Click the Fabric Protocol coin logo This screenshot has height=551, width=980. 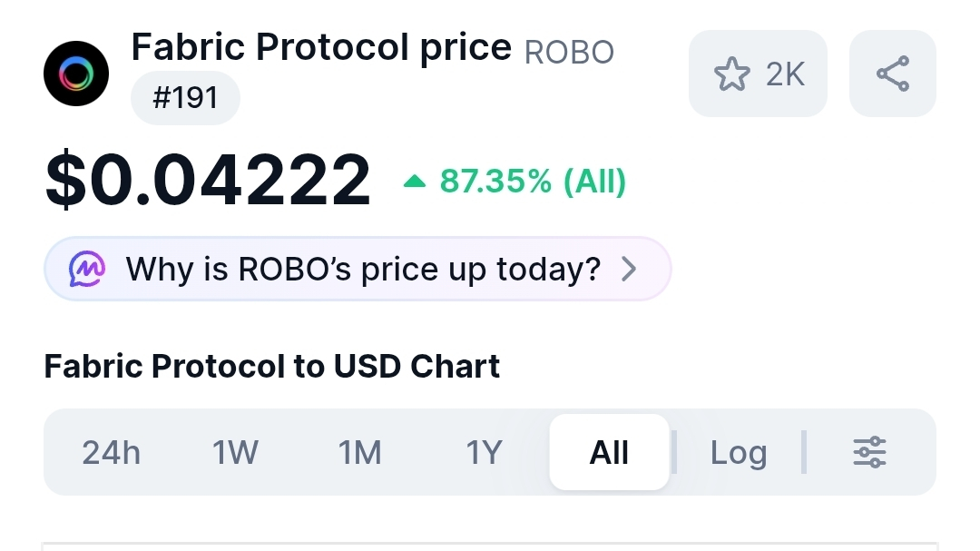[76, 74]
